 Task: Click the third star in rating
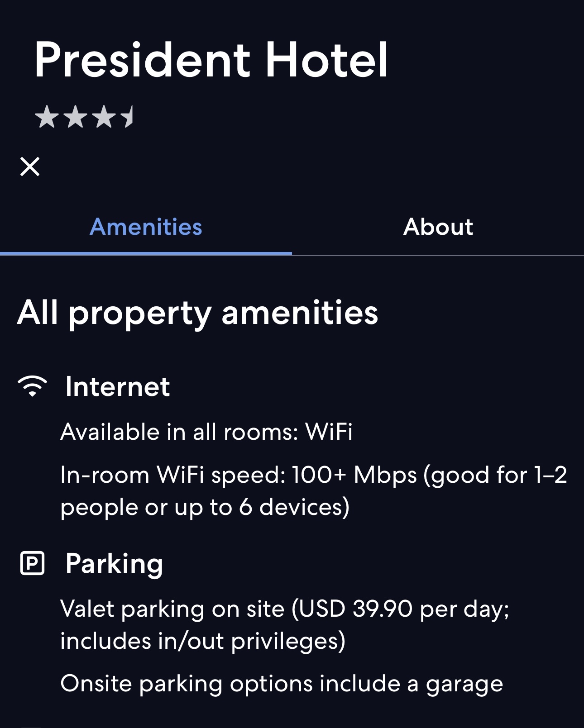[104, 117]
